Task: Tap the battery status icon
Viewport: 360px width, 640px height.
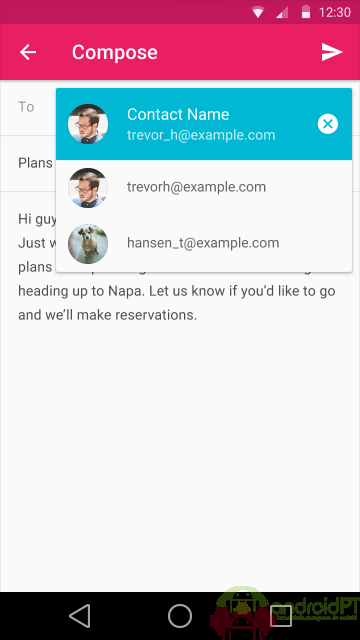Action: point(306,12)
